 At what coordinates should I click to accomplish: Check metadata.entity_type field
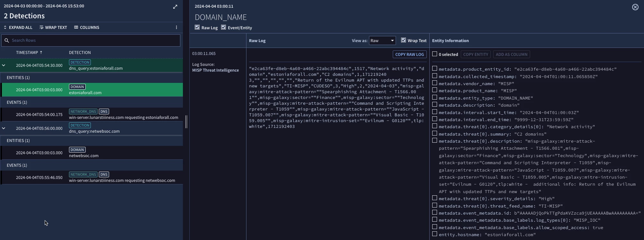pyautogui.click(x=434, y=97)
